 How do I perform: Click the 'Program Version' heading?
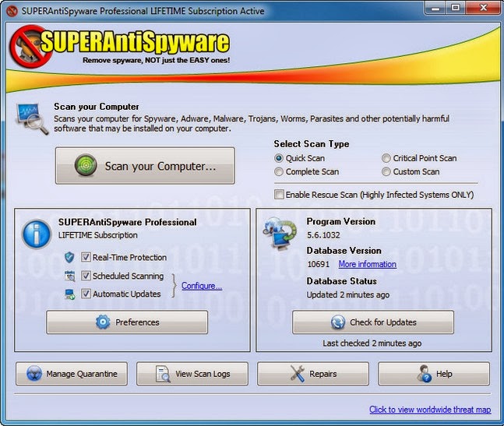pos(340,222)
